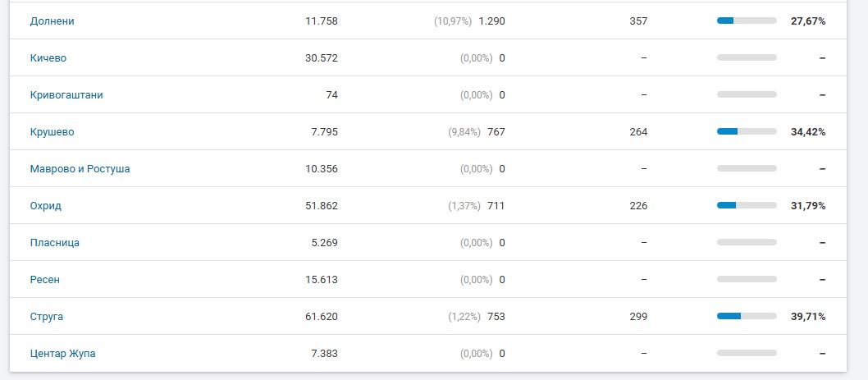Click the 34,42% progress bar for Крушево
Image resolution: width=868 pixels, height=380 pixels.
747,131
